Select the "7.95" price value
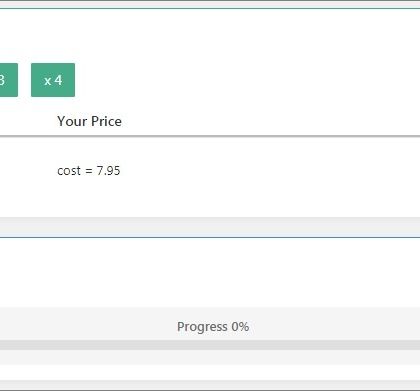 coord(108,171)
